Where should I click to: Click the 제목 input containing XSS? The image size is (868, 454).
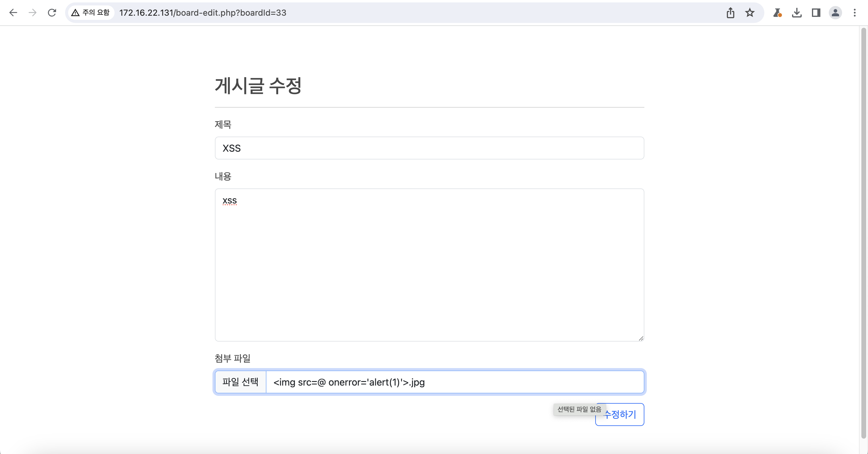point(429,148)
